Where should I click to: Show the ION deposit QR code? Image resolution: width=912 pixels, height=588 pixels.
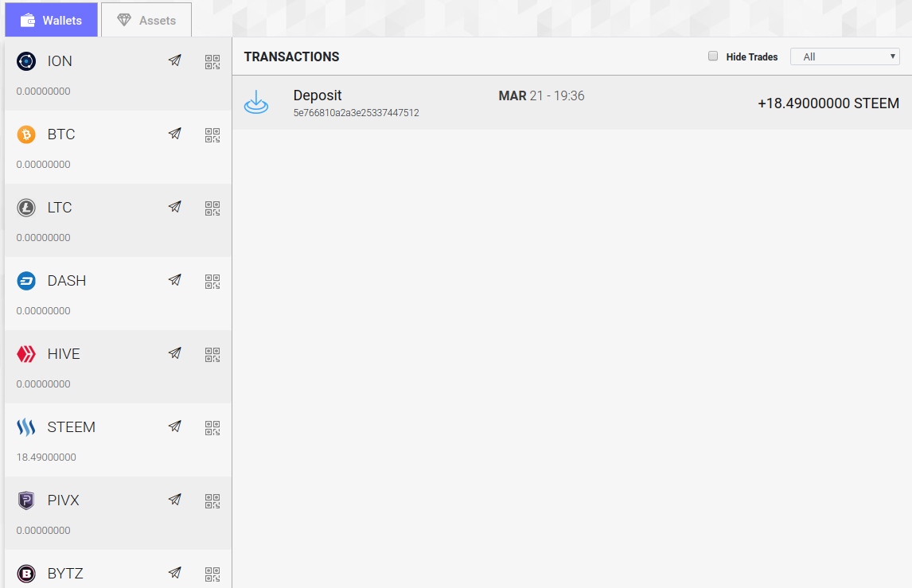(212, 61)
